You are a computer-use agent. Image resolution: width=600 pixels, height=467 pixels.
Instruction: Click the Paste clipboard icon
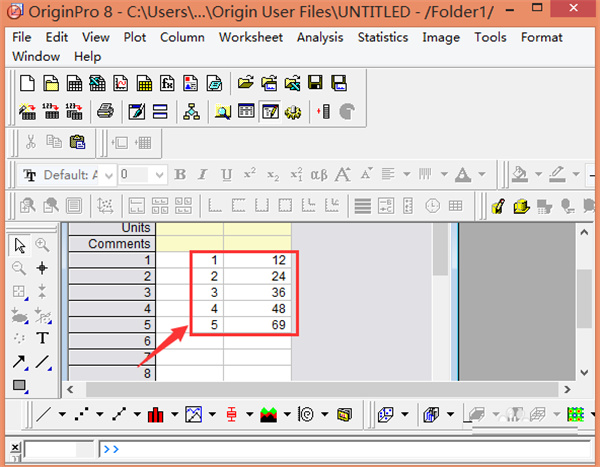point(77,142)
